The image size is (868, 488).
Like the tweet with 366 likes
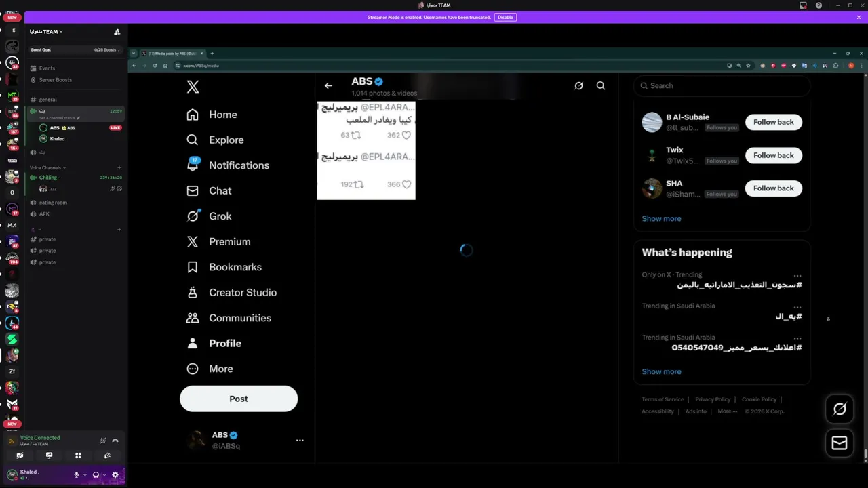tap(406, 184)
